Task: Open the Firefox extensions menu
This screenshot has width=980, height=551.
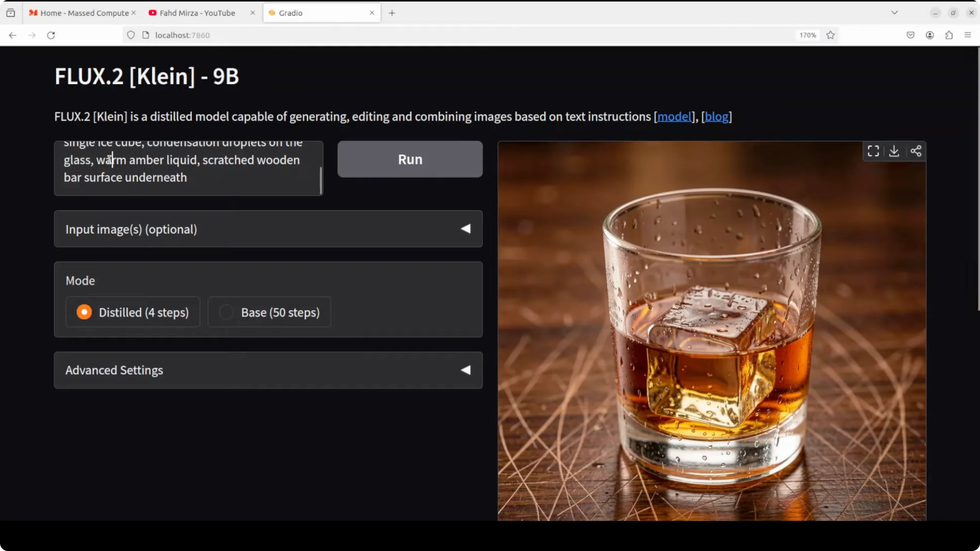Action: coord(949,35)
